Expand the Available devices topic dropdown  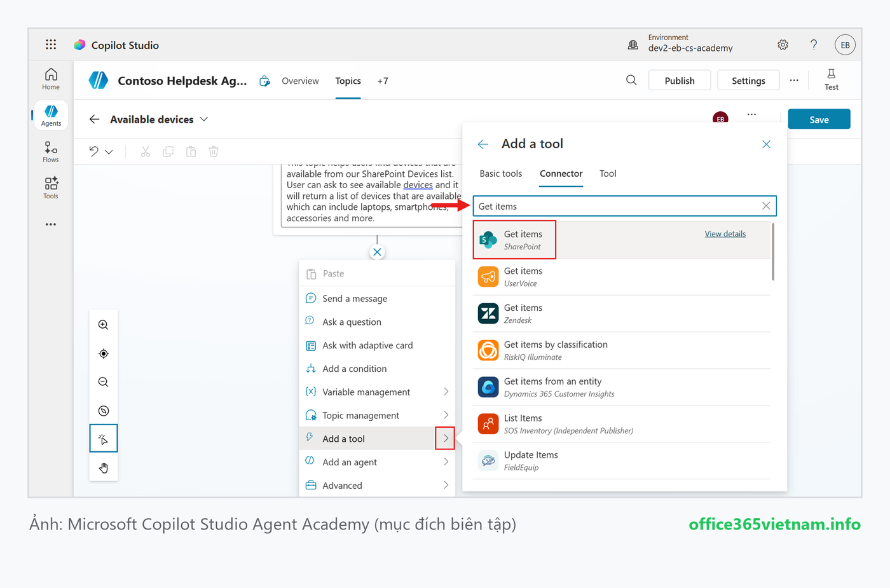coord(204,119)
